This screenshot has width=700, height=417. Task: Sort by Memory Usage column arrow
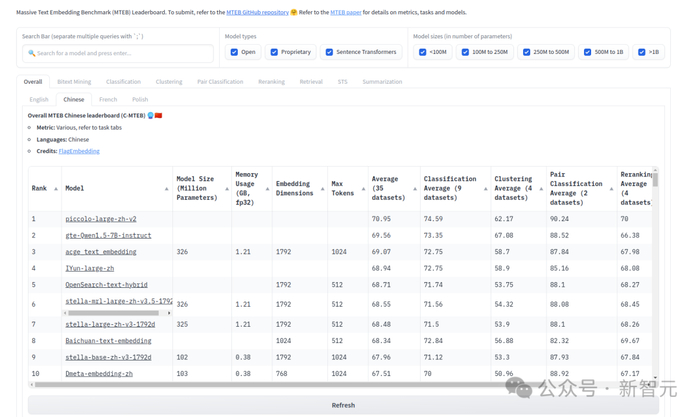[268, 189]
